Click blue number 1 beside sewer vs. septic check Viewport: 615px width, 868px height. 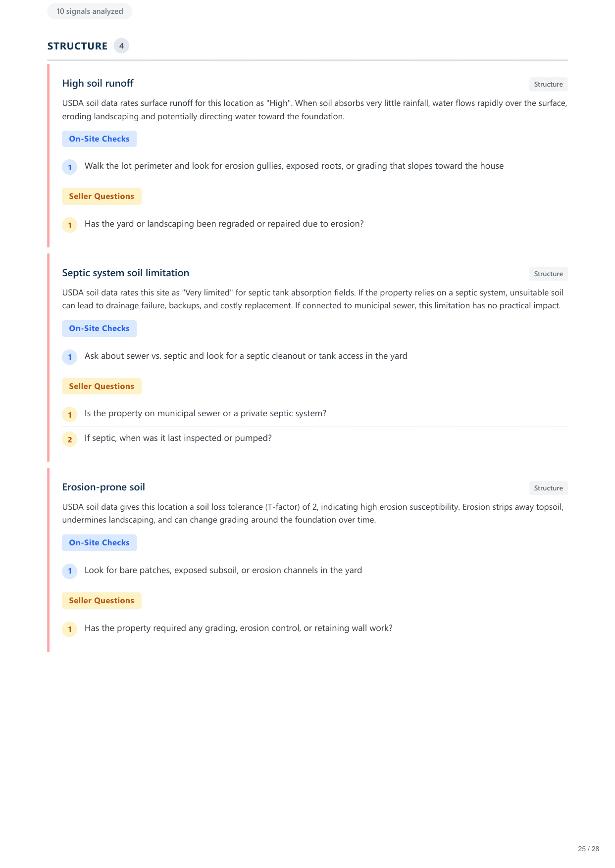point(70,357)
